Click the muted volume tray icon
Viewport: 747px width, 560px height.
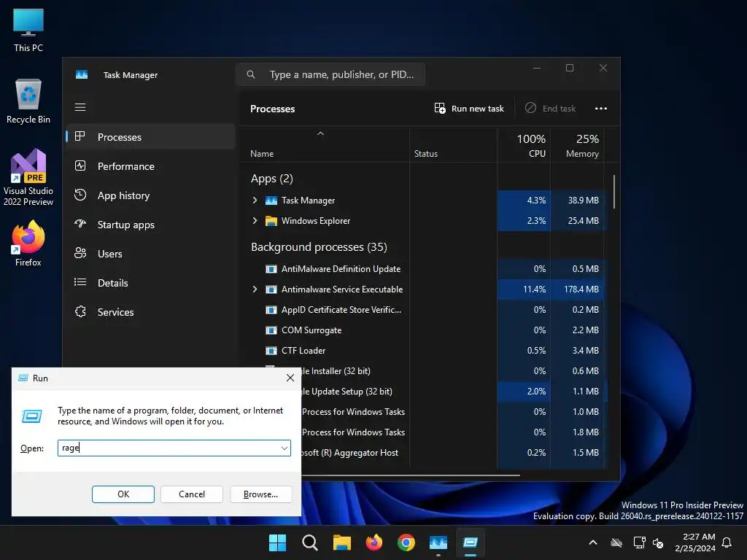coord(659,542)
